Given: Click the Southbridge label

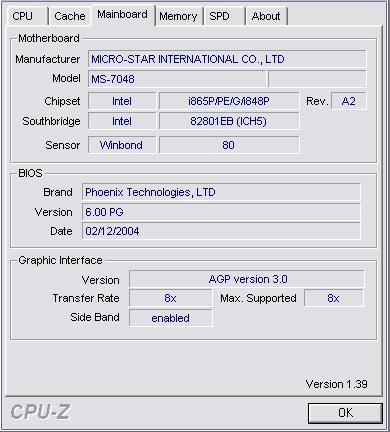Looking at the screenshot, I should pyautogui.click(x=51, y=121).
